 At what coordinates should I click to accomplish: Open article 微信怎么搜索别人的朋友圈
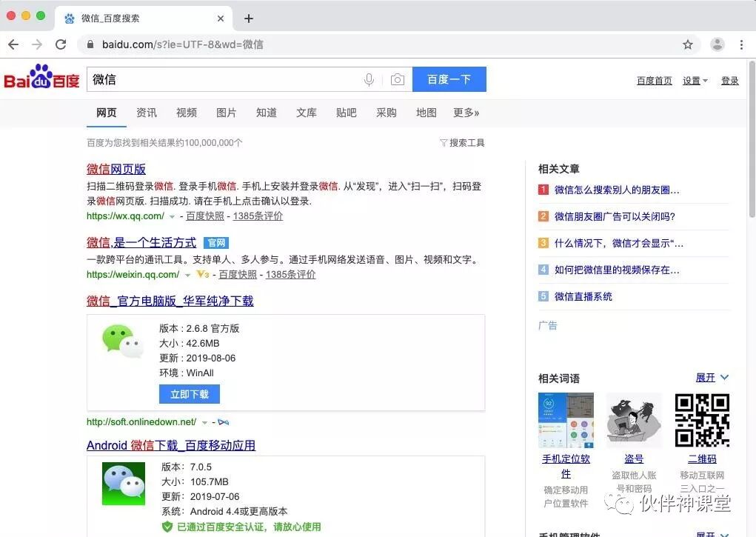617,190
